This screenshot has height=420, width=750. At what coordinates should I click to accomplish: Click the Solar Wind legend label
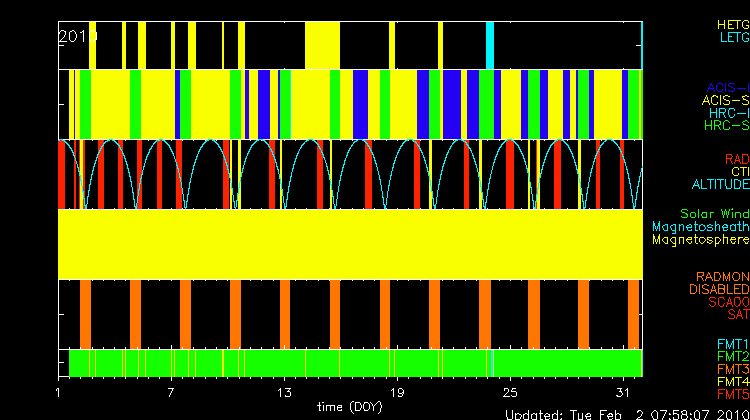[714, 214]
